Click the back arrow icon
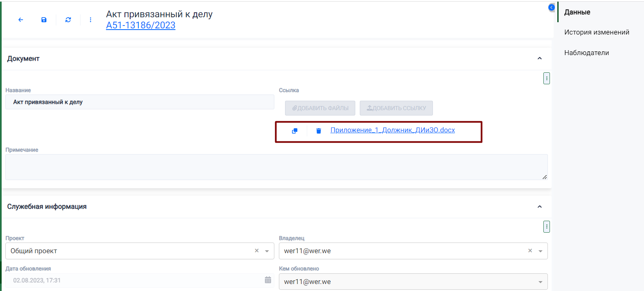Image resolution: width=644 pixels, height=291 pixels. (21, 20)
